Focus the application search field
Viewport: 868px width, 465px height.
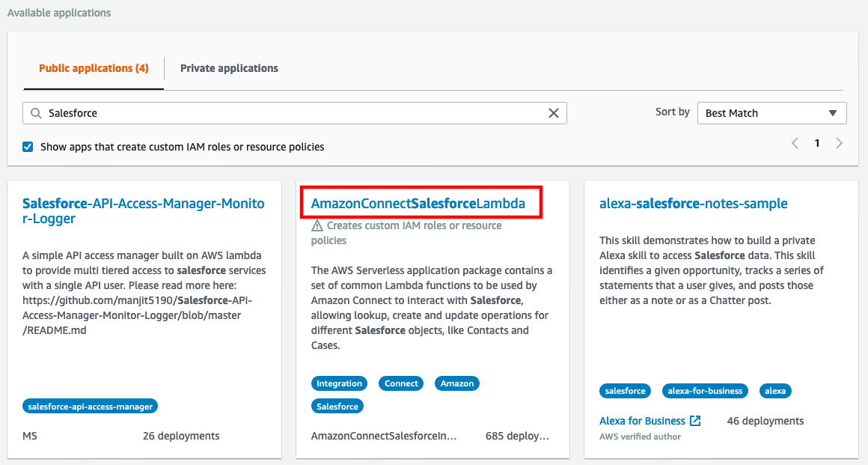[295, 113]
